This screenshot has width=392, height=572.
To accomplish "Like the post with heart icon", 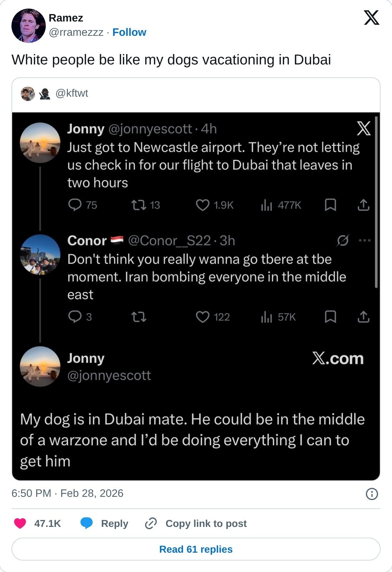I will [x=20, y=523].
